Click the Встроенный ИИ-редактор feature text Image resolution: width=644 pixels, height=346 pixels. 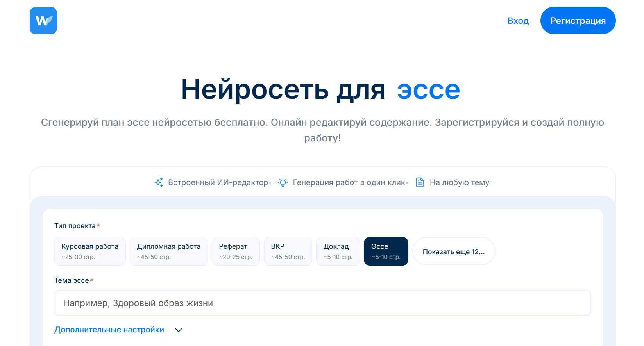[218, 182]
